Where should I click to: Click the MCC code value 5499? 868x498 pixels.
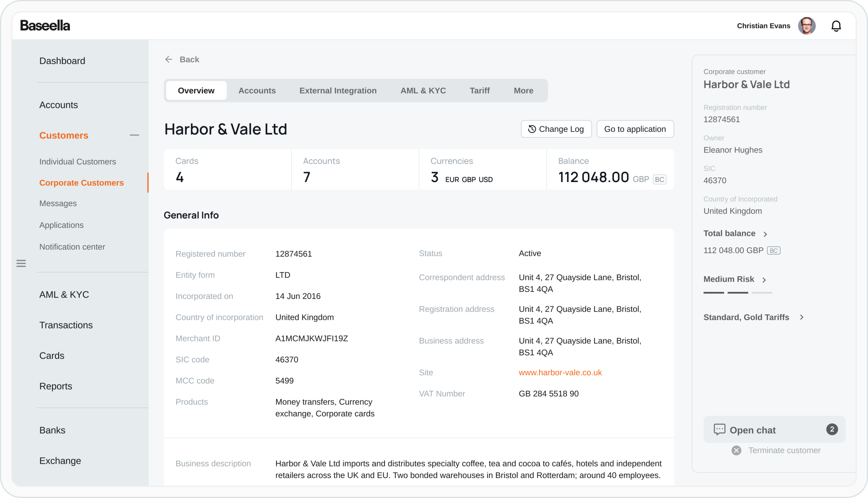pos(284,381)
